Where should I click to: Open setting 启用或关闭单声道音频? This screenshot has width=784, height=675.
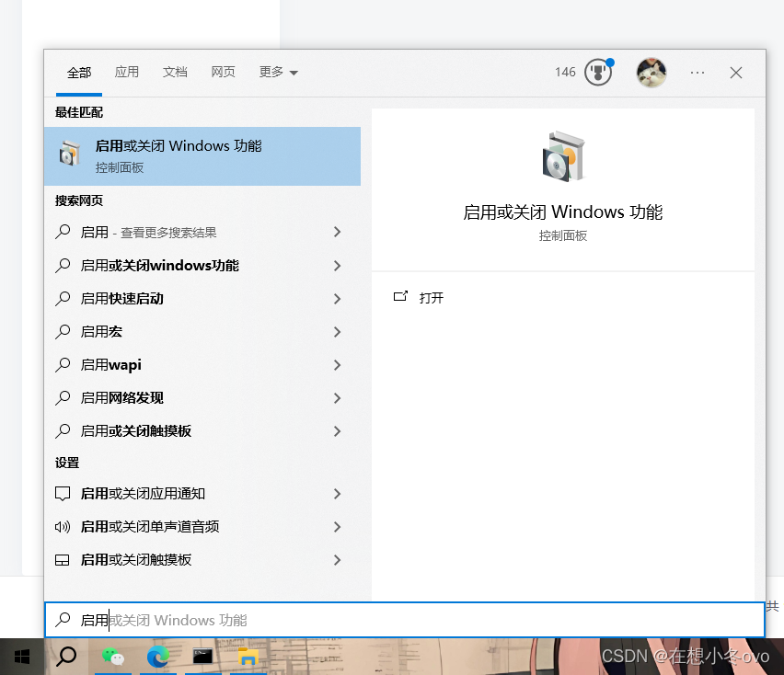(x=202, y=527)
